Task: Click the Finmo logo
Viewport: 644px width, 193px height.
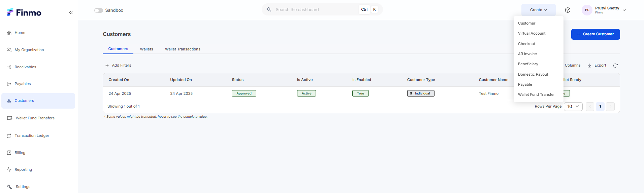Action: tap(24, 12)
